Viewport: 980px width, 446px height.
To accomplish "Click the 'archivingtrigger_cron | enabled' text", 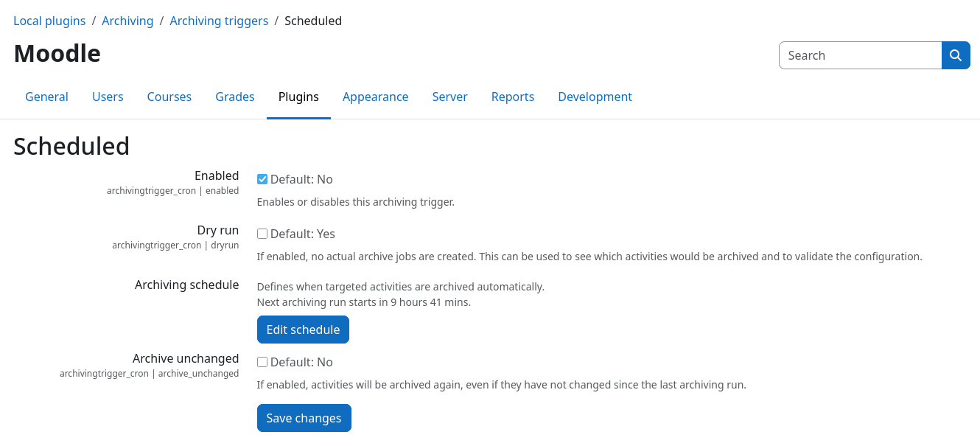I will point(172,191).
